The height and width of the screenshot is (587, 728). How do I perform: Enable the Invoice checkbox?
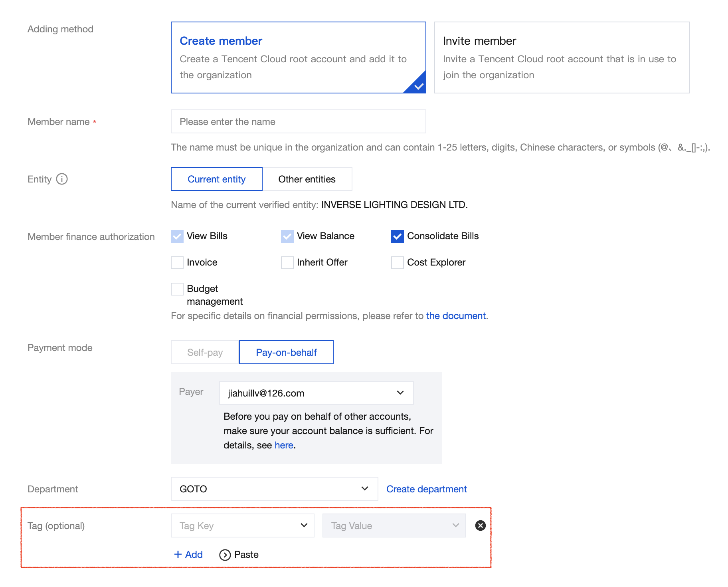click(x=177, y=262)
